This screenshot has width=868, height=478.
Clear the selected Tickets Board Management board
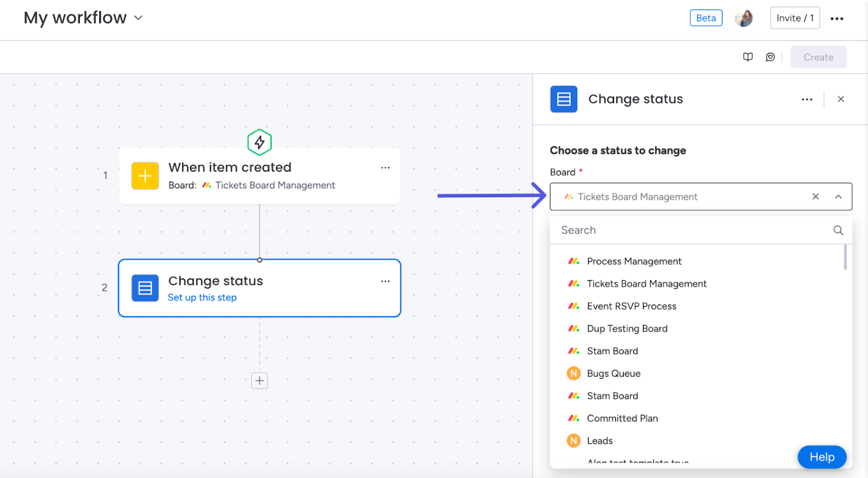(x=815, y=196)
